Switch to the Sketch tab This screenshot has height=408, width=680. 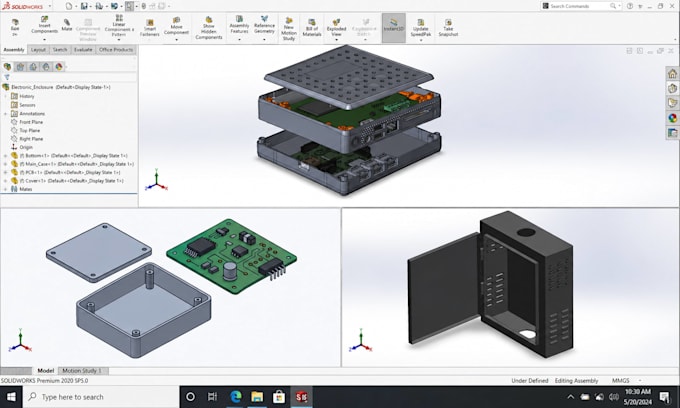(60, 49)
